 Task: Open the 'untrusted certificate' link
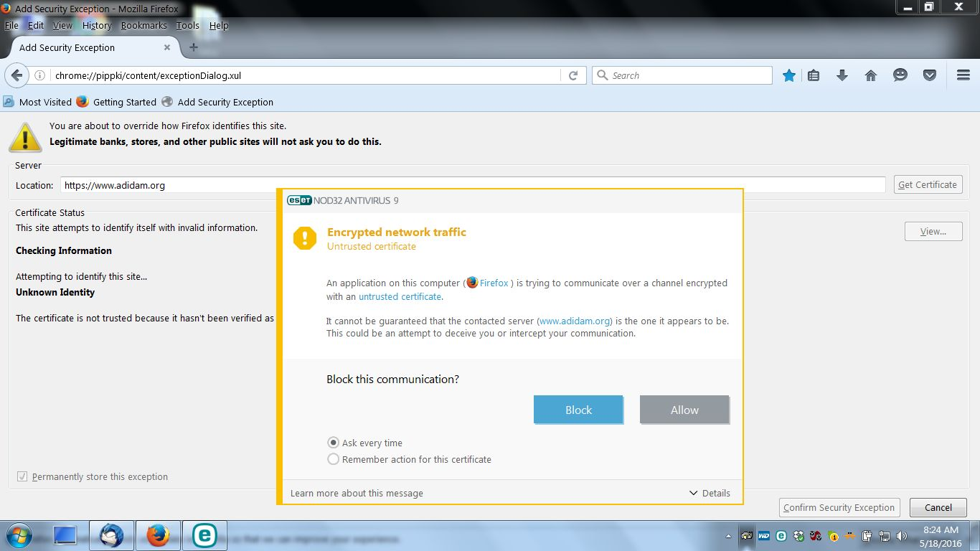coord(400,296)
